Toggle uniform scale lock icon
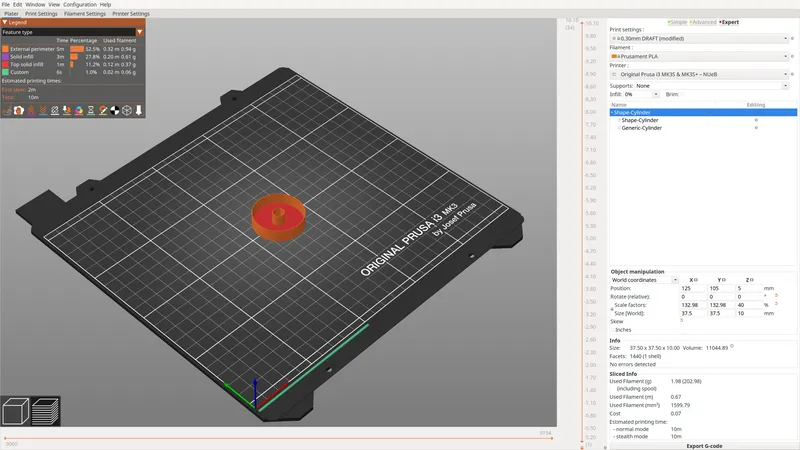The width and height of the screenshot is (800, 450). [612, 309]
